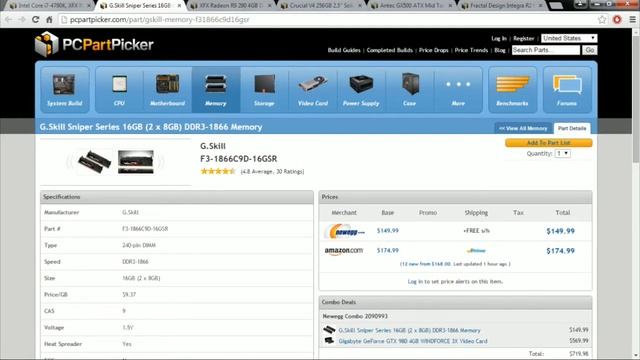This screenshot has width=640, height=360.
Task: Switch to the Intel Core i7 tab
Action: pos(48,6)
